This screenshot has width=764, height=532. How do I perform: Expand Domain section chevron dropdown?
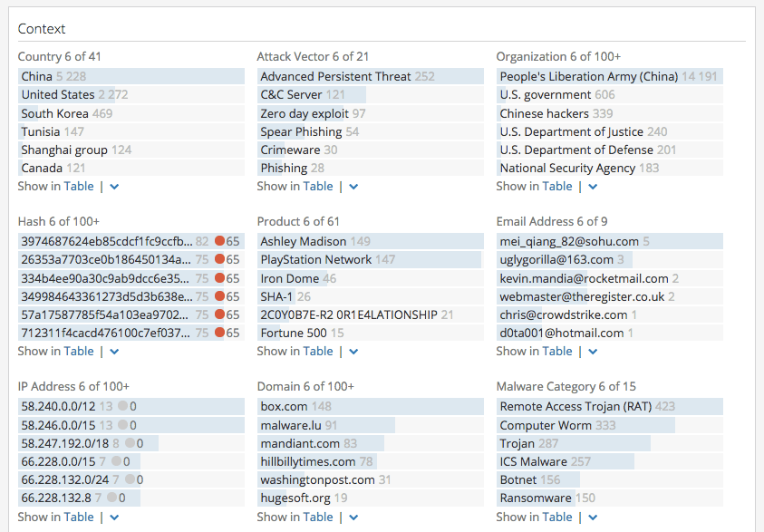coord(353,517)
